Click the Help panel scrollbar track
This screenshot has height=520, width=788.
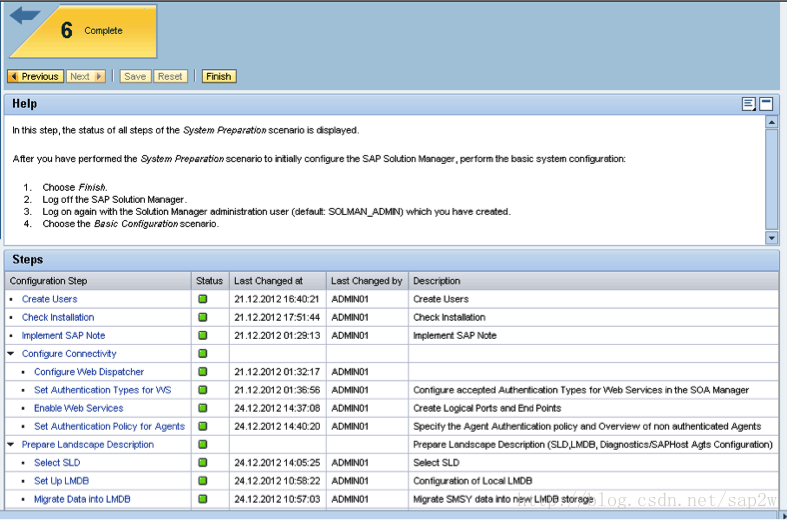pyautogui.click(x=771, y=180)
